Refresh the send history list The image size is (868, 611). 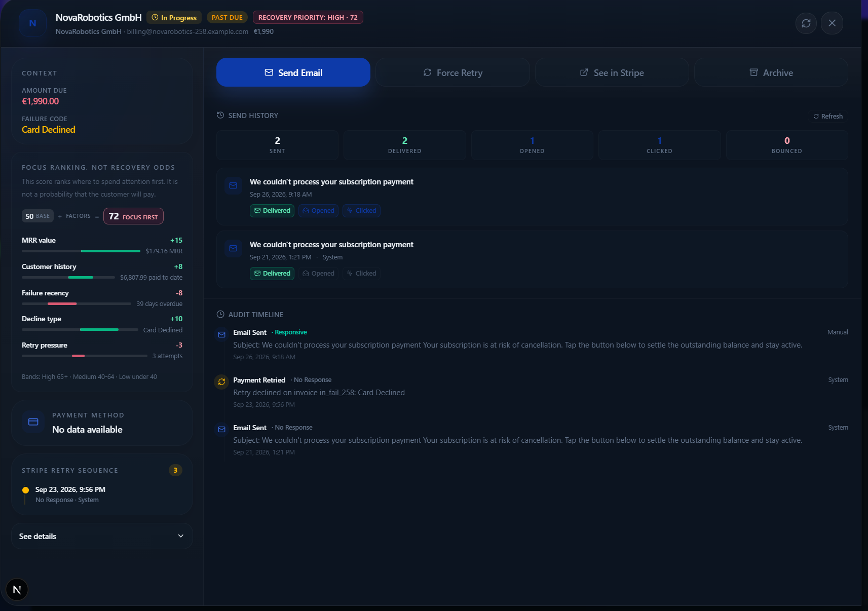(x=828, y=116)
